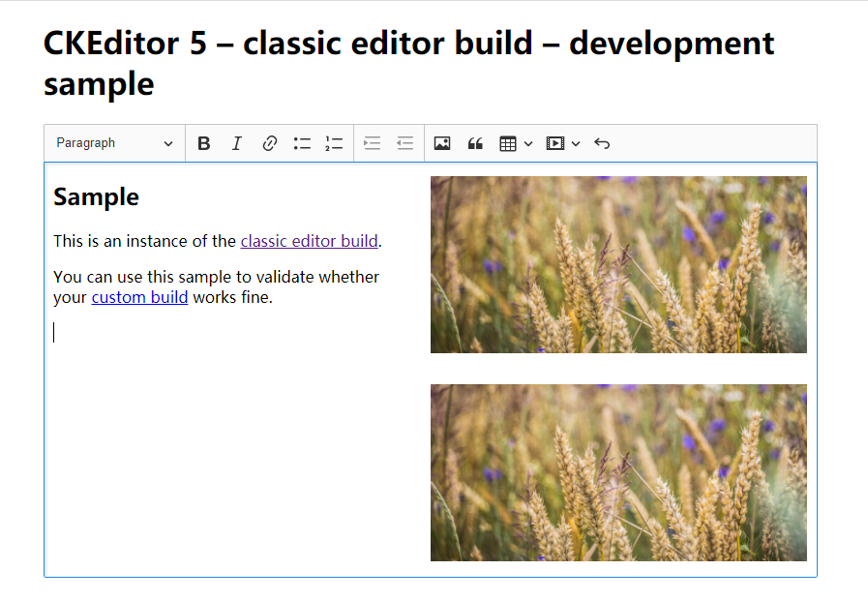
Task: Click the increase indent icon
Action: [373, 143]
